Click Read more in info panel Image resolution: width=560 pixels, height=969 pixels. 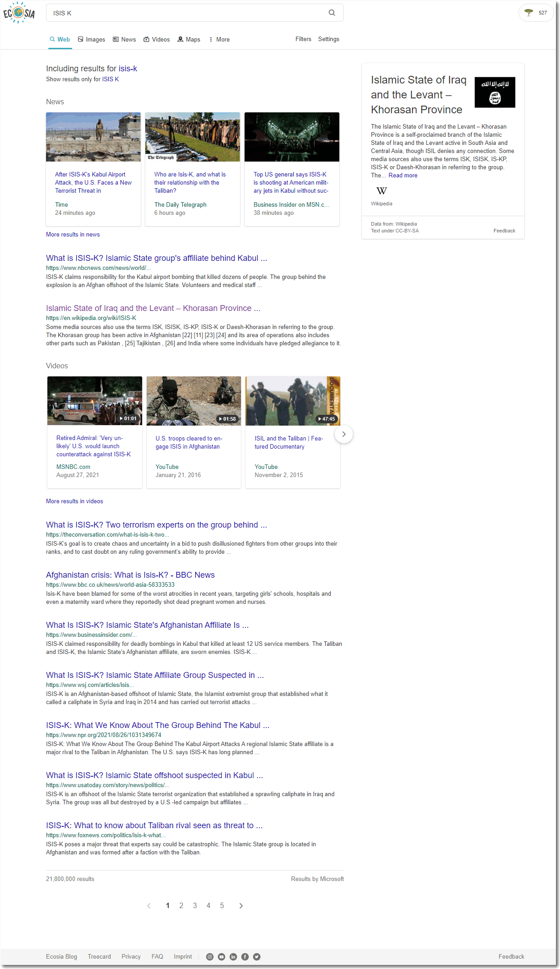coord(403,175)
